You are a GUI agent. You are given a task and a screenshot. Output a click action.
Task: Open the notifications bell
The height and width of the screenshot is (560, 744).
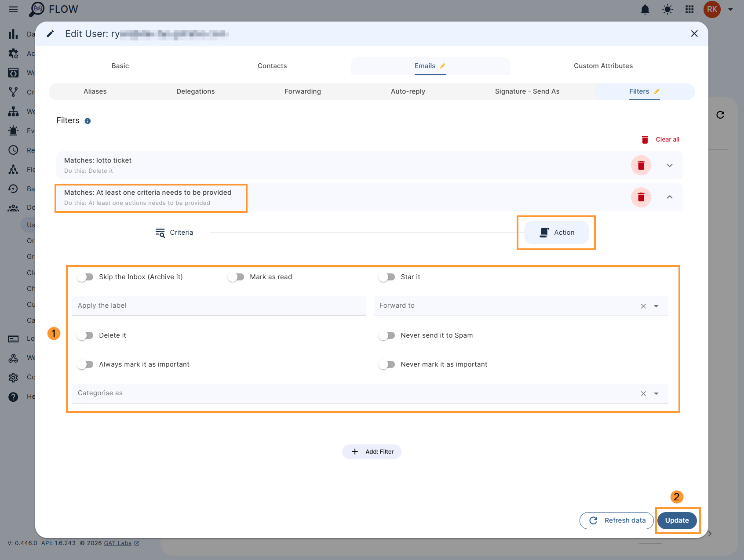click(x=645, y=9)
